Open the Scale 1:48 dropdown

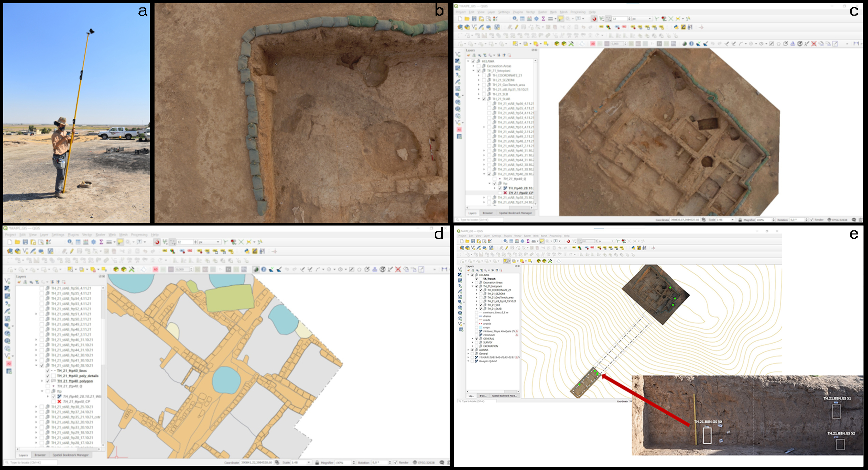coord(308,463)
